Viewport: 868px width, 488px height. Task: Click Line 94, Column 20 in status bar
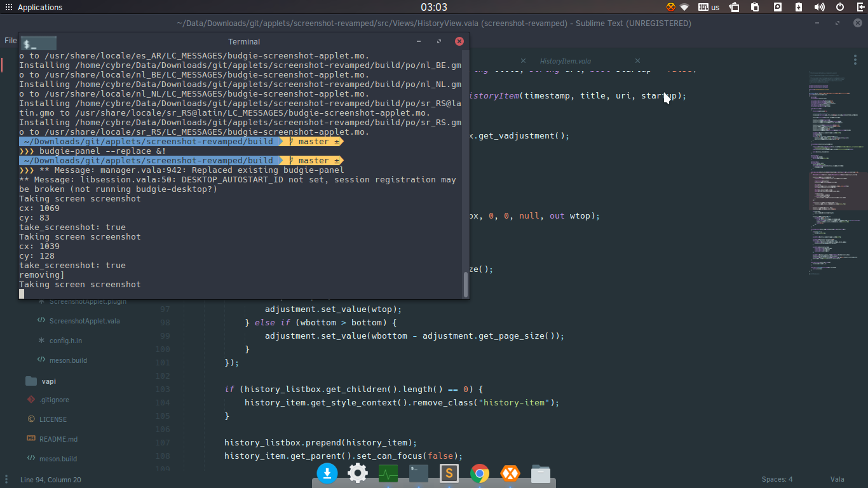[x=51, y=480]
